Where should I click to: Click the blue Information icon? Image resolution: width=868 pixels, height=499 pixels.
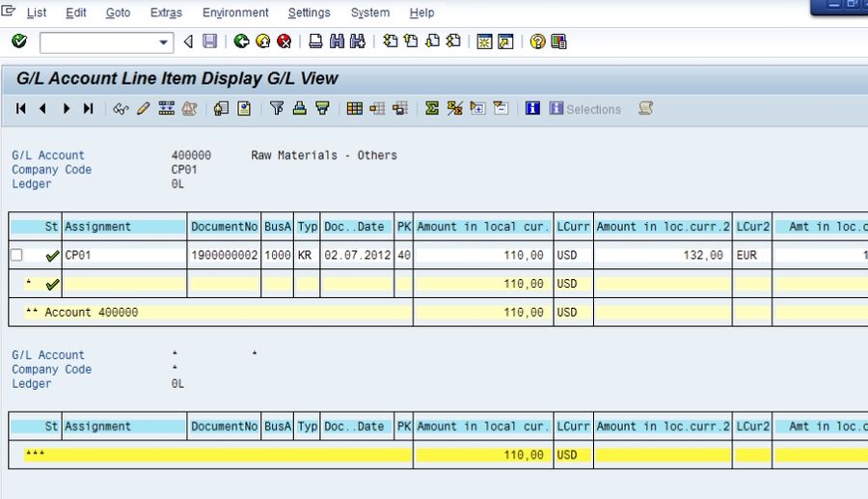click(x=532, y=108)
